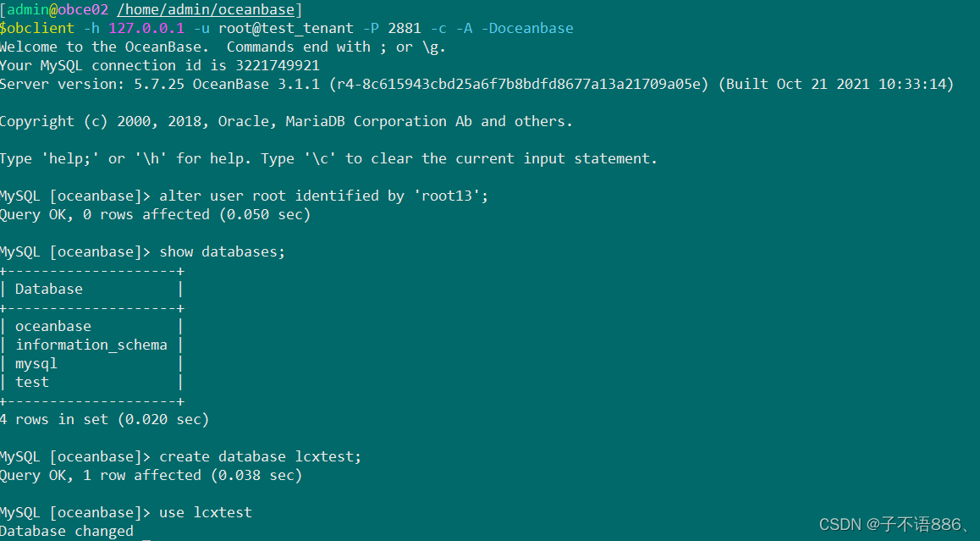Click the underlined /home/admin/oceanbase path

[x=206, y=10]
